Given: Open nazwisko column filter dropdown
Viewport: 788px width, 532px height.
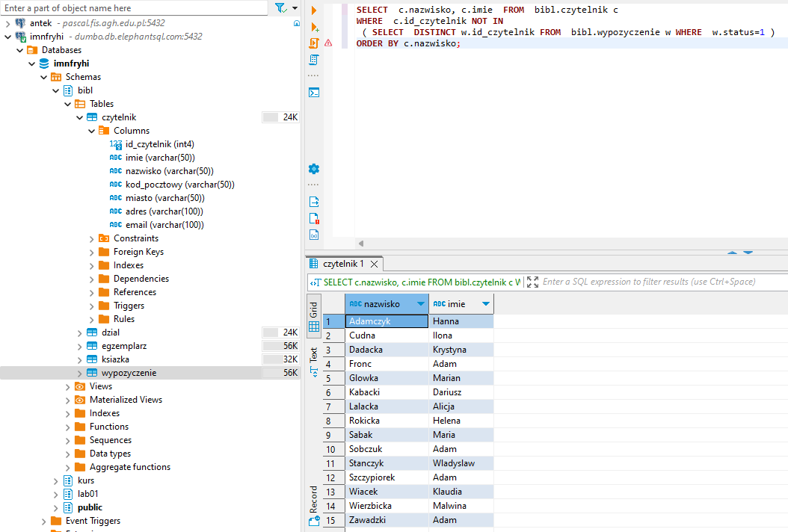Looking at the screenshot, I should tap(421, 303).
